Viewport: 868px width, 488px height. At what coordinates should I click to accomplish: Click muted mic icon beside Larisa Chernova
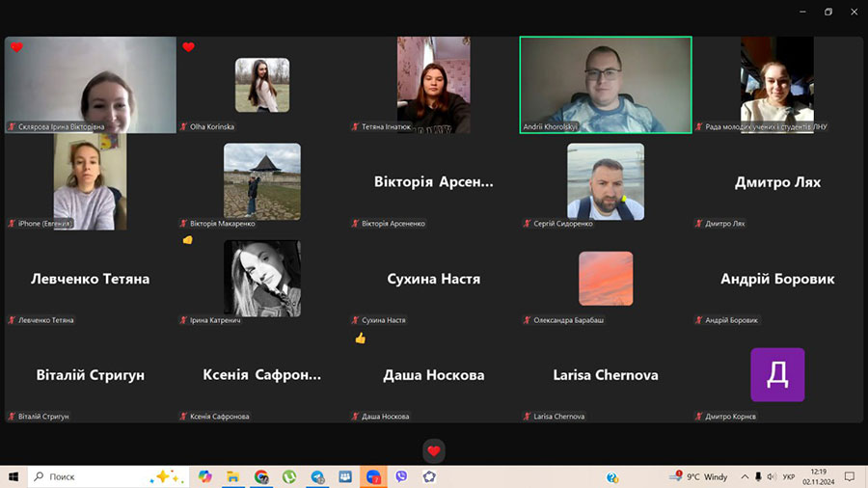point(527,417)
